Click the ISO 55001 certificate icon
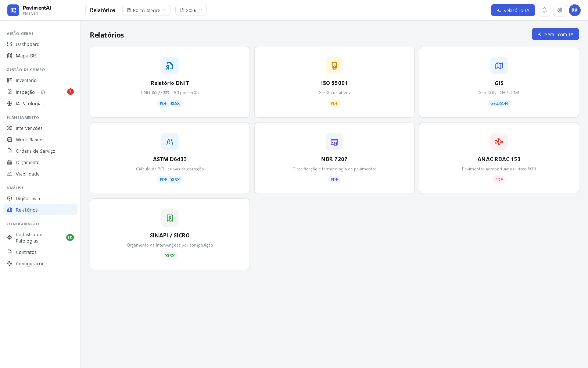Image resolution: width=588 pixels, height=368 pixels. [x=334, y=66]
